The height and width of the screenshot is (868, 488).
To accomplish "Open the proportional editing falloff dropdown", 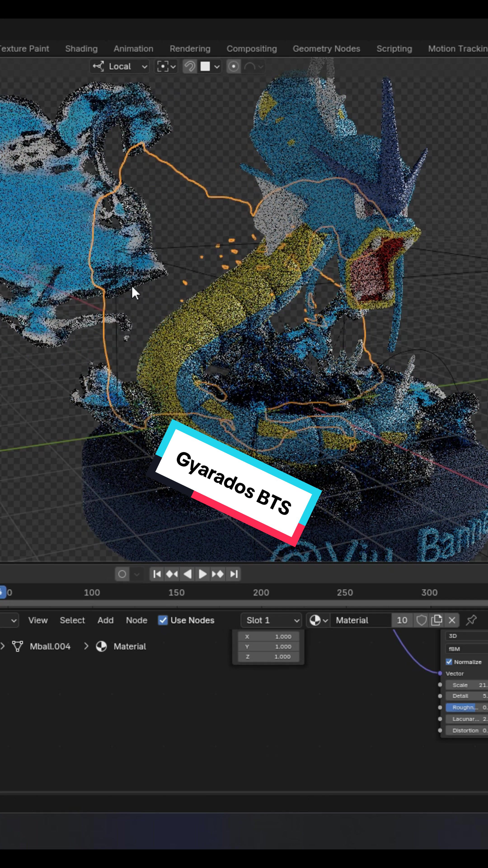I will click(x=253, y=66).
